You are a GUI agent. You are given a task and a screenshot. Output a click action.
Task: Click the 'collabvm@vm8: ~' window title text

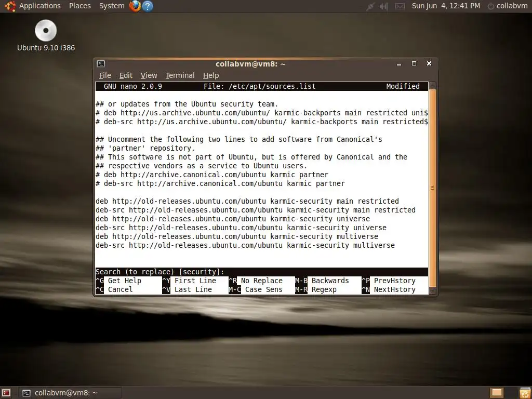click(250, 64)
